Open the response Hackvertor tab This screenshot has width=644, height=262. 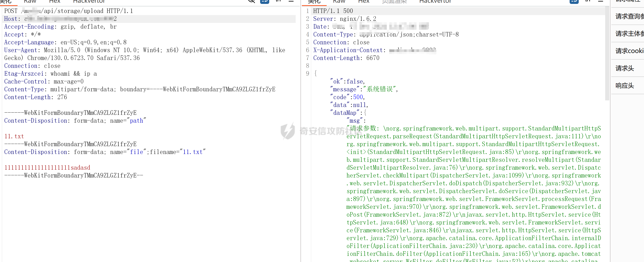tap(435, 1)
